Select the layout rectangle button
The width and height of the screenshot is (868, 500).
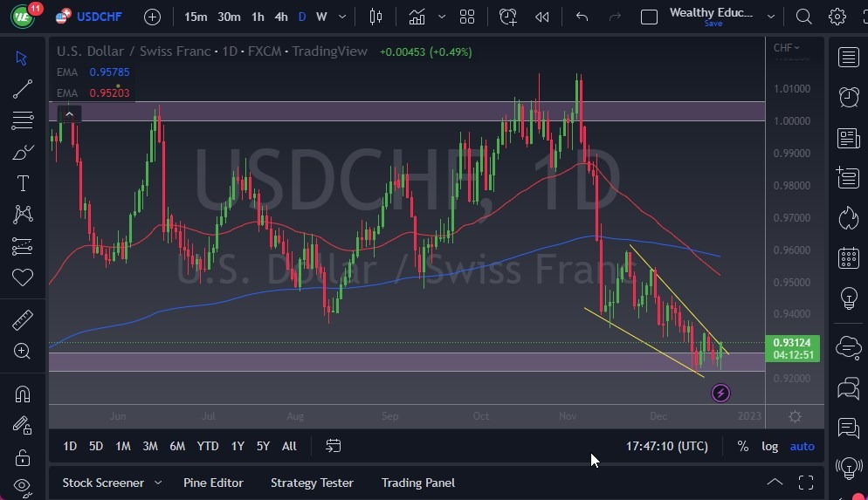pyautogui.click(x=649, y=17)
